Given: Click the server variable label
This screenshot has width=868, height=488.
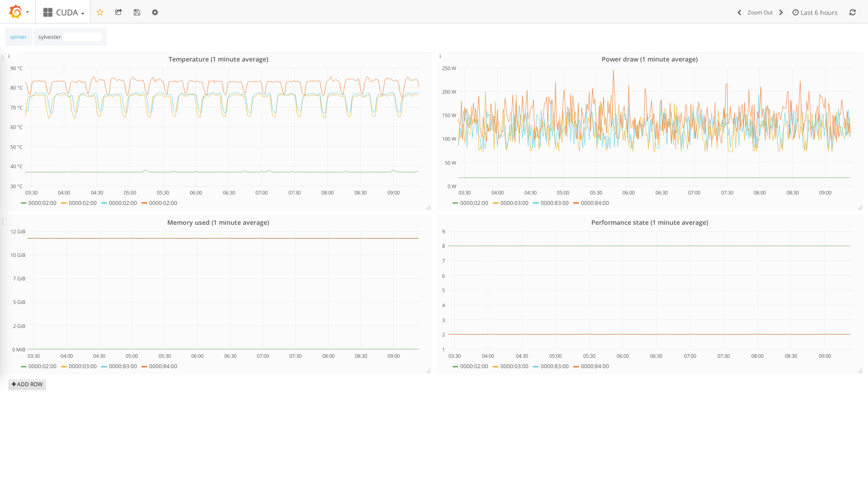Looking at the screenshot, I should [19, 37].
